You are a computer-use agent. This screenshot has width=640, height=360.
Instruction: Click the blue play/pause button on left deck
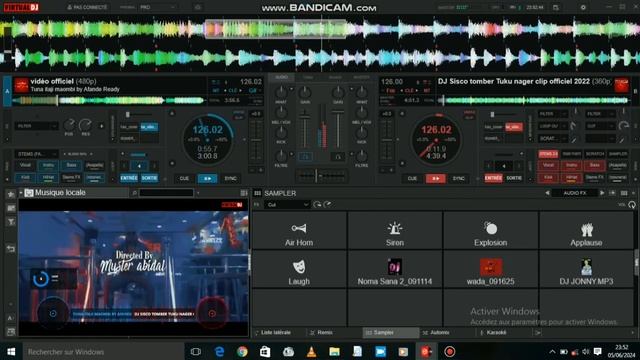coord(207,178)
